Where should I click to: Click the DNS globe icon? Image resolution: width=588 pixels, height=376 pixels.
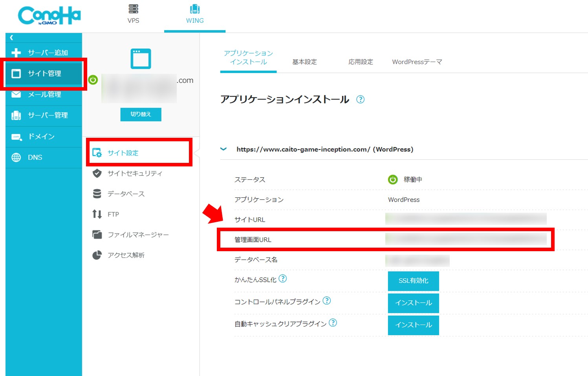point(16,157)
